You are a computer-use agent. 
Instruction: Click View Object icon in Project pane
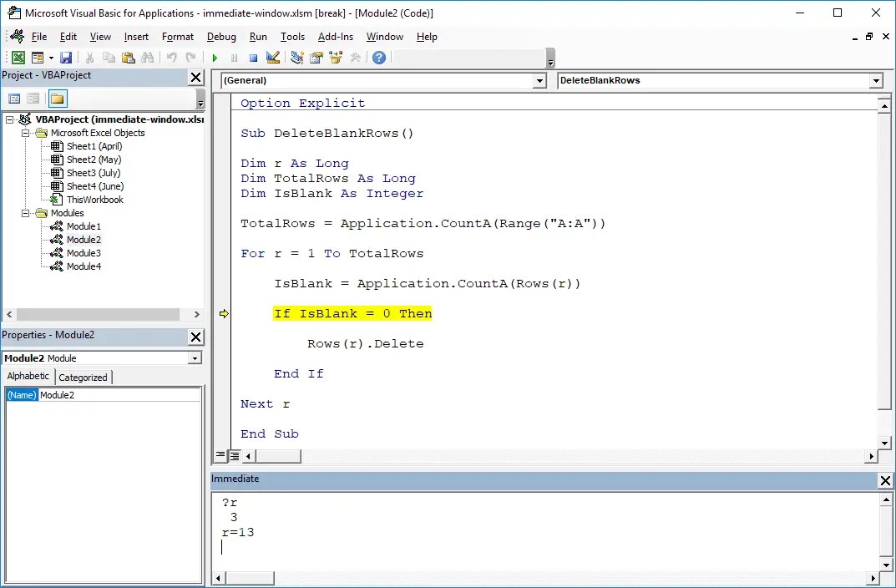coord(33,99)
